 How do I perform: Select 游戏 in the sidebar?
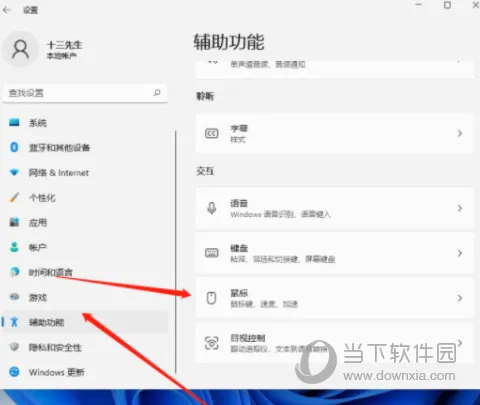(85, 297)
